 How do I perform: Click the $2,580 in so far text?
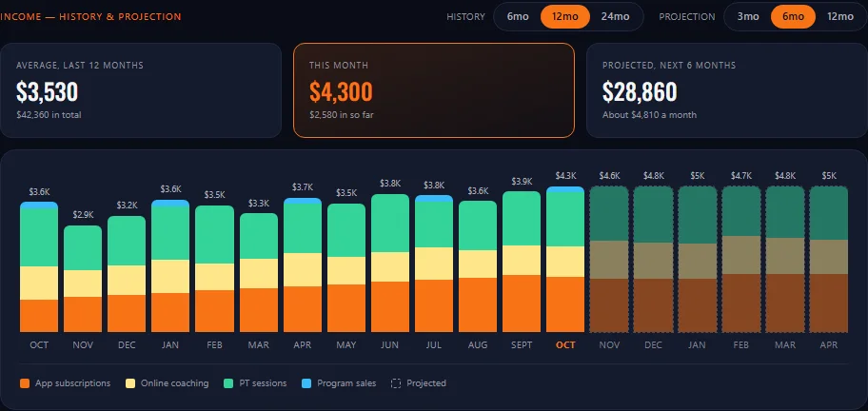tap(342, 115)
